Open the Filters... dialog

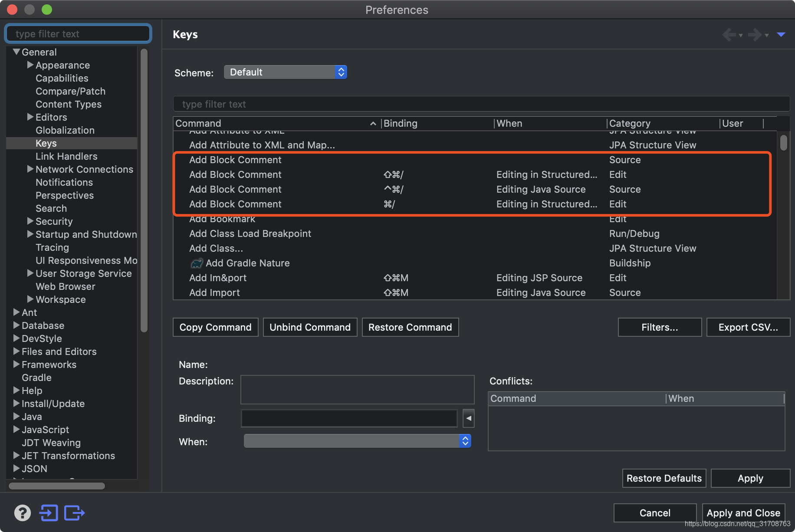click(x=660, y=327)
